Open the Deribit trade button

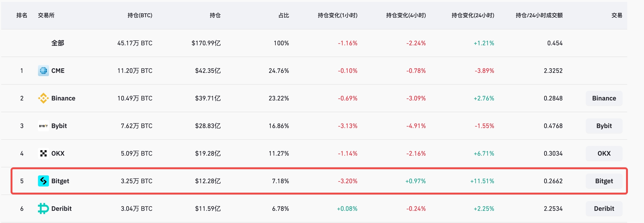pos(604,209)
